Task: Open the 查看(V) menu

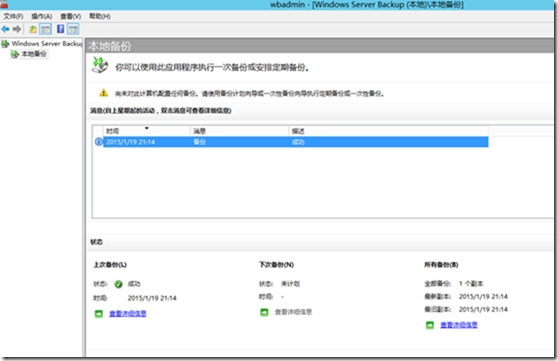Action: click(x=70, y=16)
